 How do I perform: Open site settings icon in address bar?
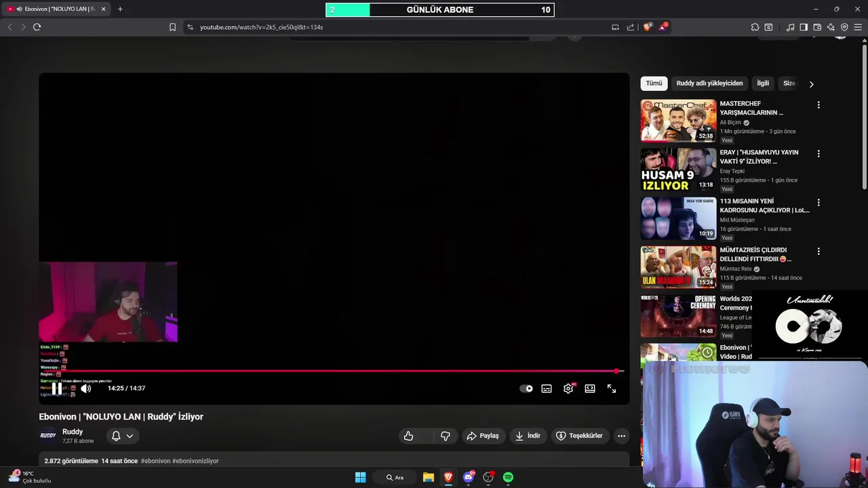click(190, 27)
